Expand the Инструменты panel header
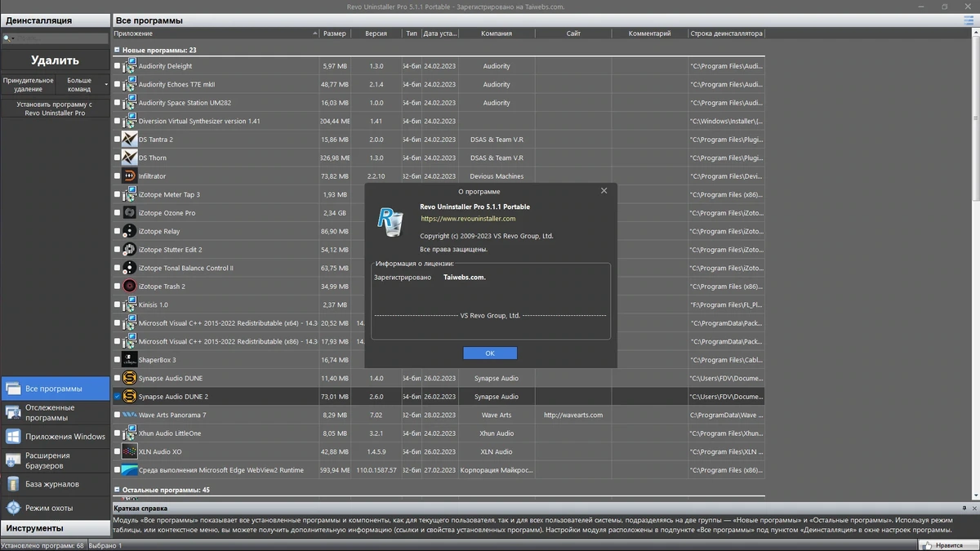Image resolution: width=980 pixels, height=551 pixels. click(55, 528)
